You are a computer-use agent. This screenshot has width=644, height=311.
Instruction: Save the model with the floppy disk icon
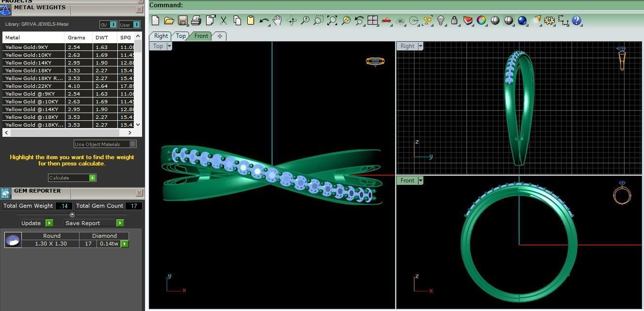[x=183, y=20]
